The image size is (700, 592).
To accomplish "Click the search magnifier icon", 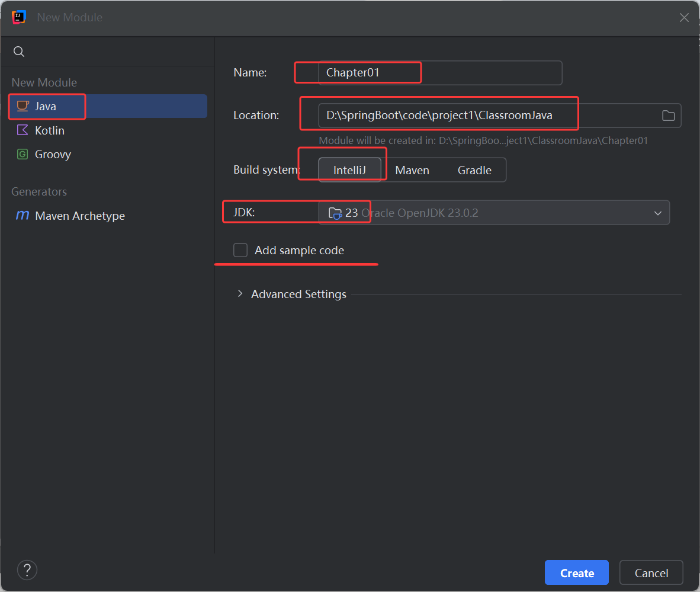I will (19, 52).
